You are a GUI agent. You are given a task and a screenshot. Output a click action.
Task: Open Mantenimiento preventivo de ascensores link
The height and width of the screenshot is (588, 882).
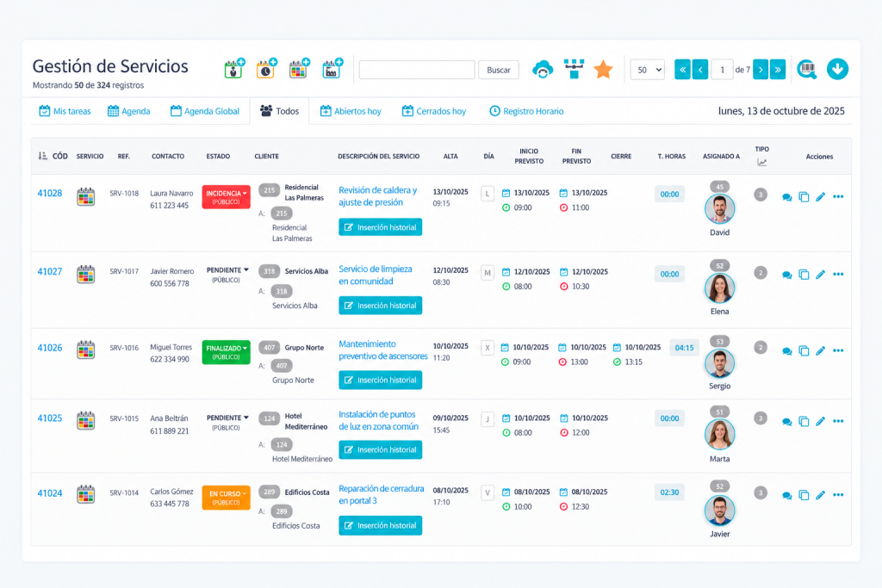pyautogui.click(x=383, y=350)
